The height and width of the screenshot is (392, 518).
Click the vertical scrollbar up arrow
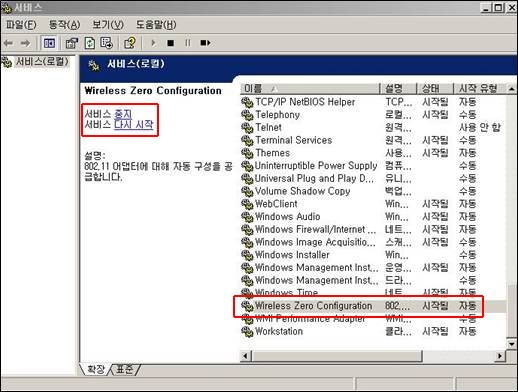tap(512, 89)
